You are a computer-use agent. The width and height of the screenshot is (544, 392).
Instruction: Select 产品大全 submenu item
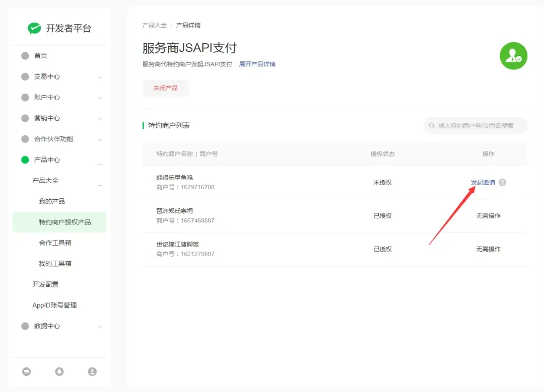pos(45,181)
